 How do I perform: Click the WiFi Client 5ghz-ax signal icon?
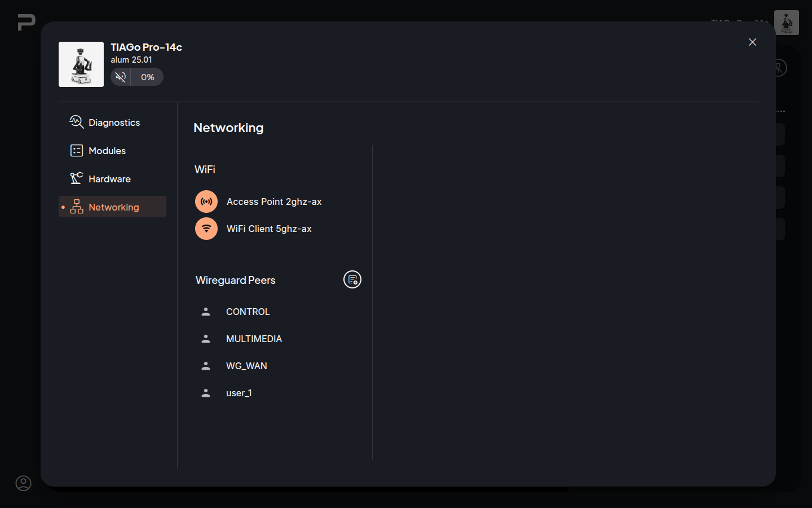(206, 229)
